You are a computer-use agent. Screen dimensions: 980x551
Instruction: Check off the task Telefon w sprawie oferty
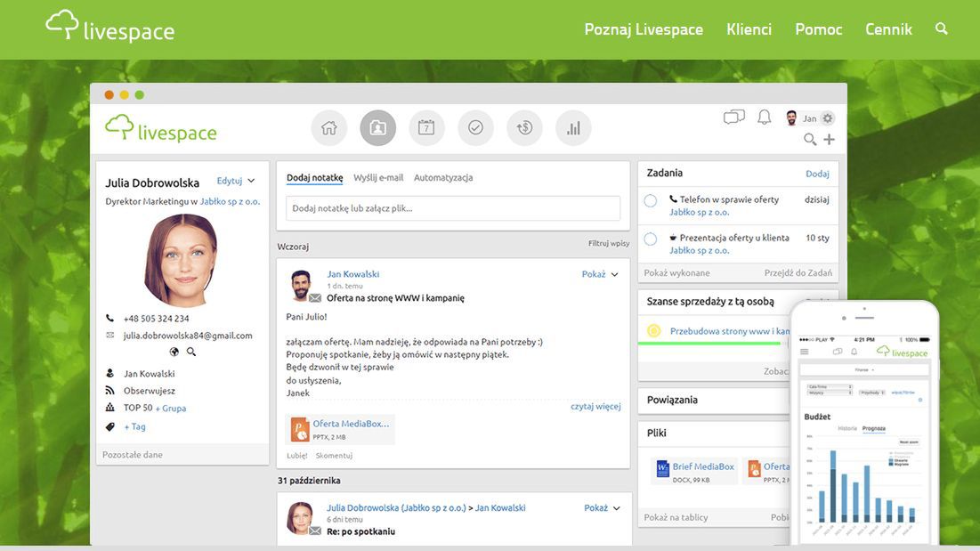pos(649,200)
